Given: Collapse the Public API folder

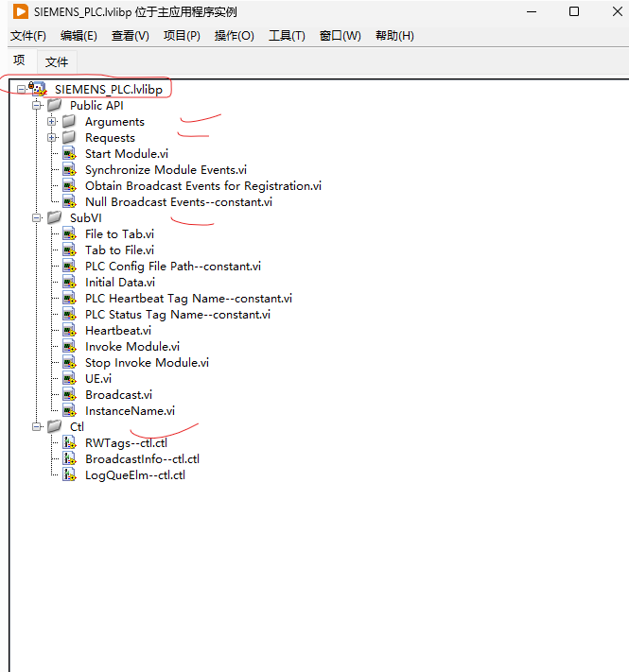Looking at the screenshot, I should point(37,106).
